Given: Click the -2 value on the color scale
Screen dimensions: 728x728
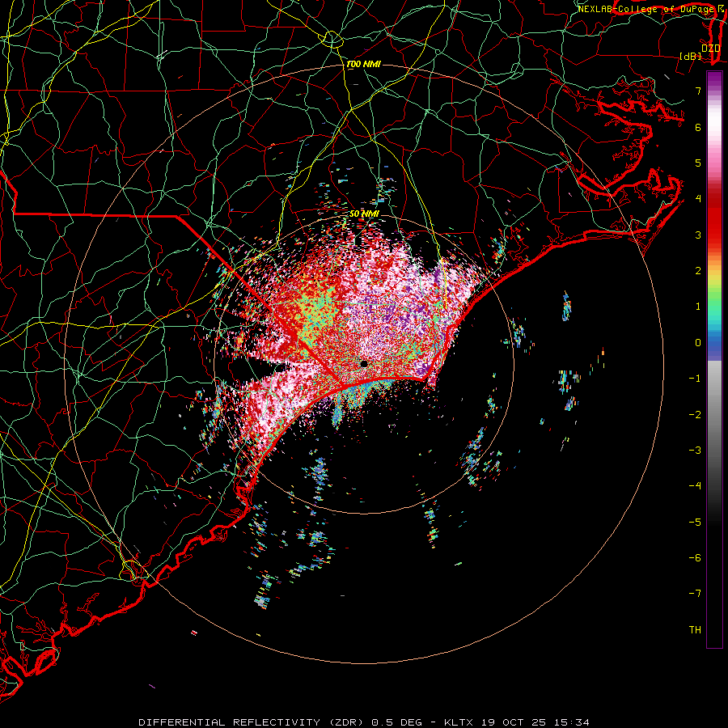Looking at the screenshot, I should click(695, 414).
